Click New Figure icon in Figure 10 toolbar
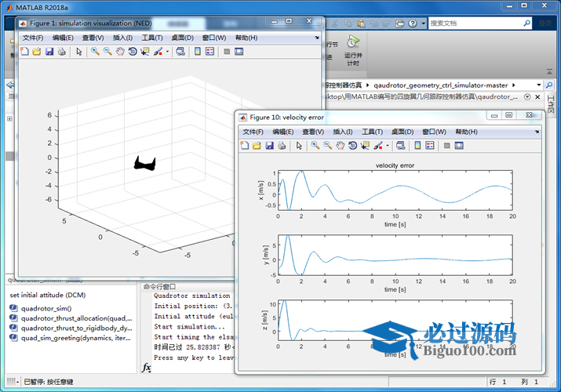The height and width of the screenshot is (392, 561). click(x=245, y=146)
